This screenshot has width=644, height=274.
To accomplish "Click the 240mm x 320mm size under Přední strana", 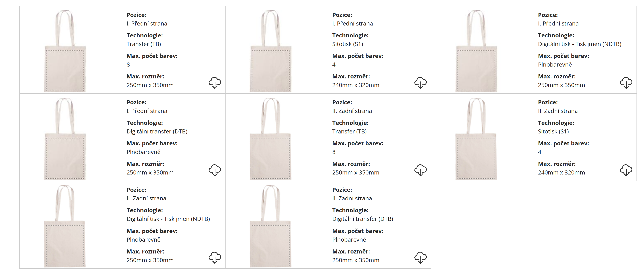I will [355, 85].
